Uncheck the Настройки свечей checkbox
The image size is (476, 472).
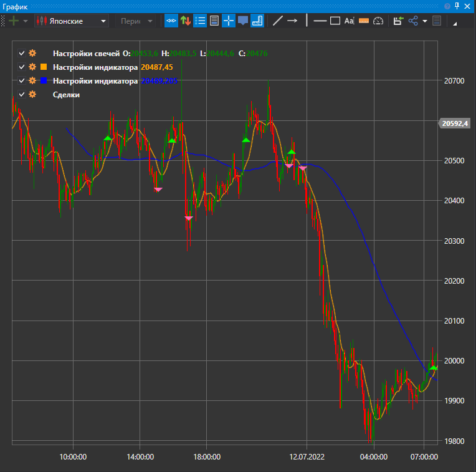pyautogui.click(x=22, y=54)
